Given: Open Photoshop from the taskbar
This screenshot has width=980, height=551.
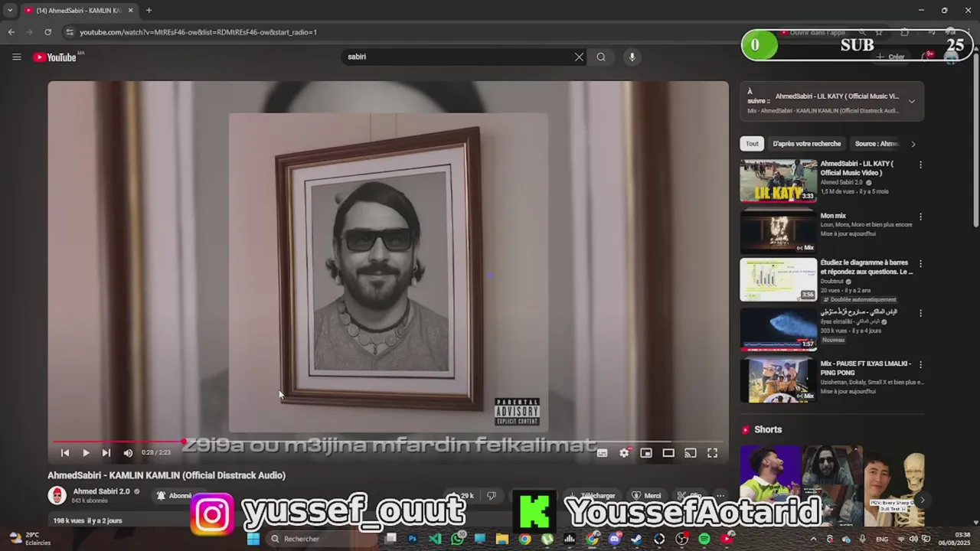Looking at the screenshot, I should click(x=413, y=539).
